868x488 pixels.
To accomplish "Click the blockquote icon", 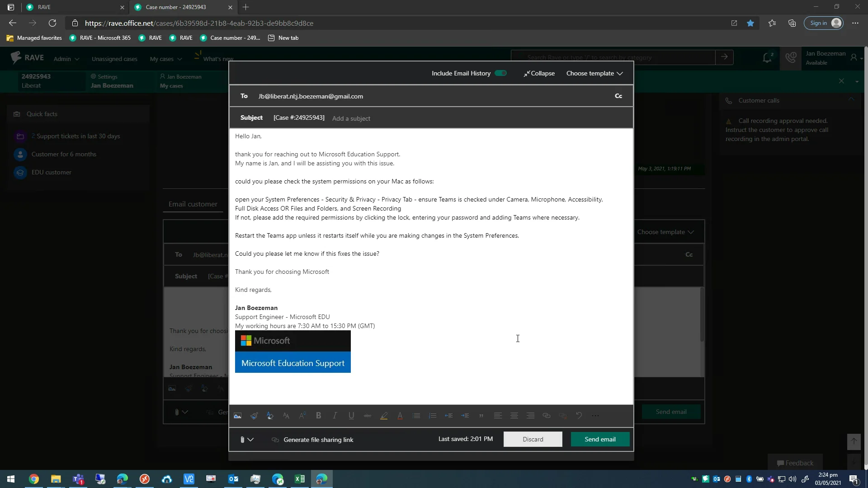I will [x=481, y=416].
